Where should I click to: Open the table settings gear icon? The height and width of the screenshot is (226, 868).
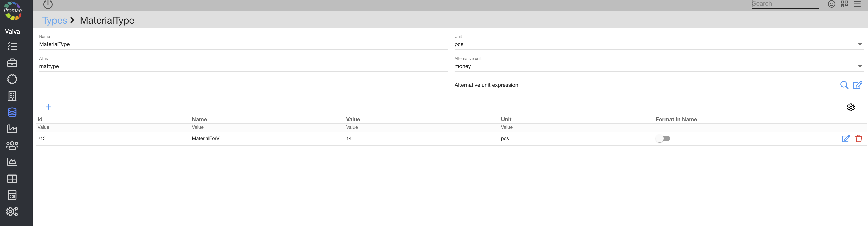(850, 107)
